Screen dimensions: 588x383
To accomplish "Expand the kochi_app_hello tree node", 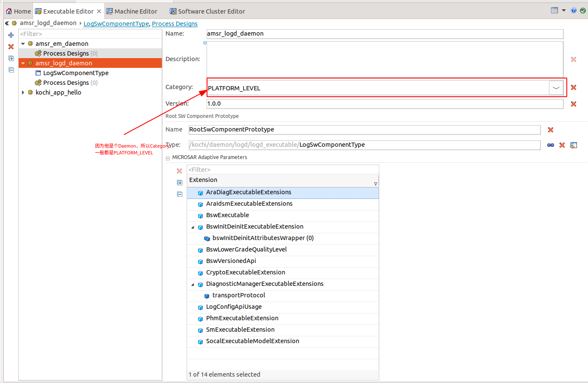I will [x=23, y=92].
